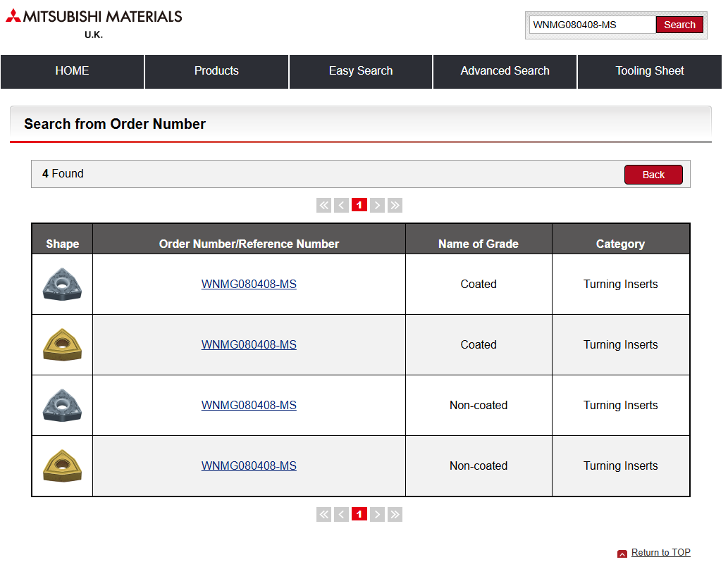This screenshot has height=581, width=728.
Task: Go to Advanced Search
Action: coord(505,71)
